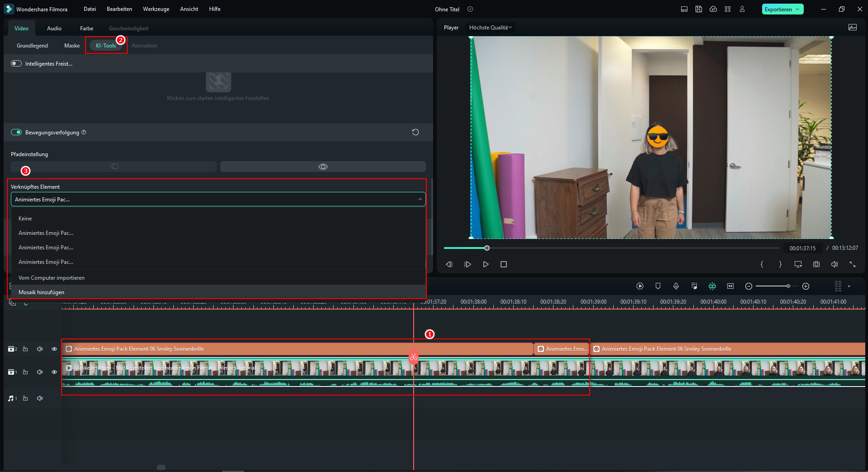
Task: Click the player volume speaker icon
Action: tap(835, 264)
